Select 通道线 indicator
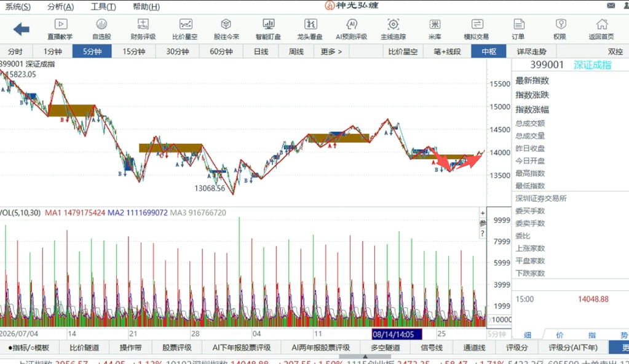The height and width of the screenshot is (364, 629). coord(474,347)
